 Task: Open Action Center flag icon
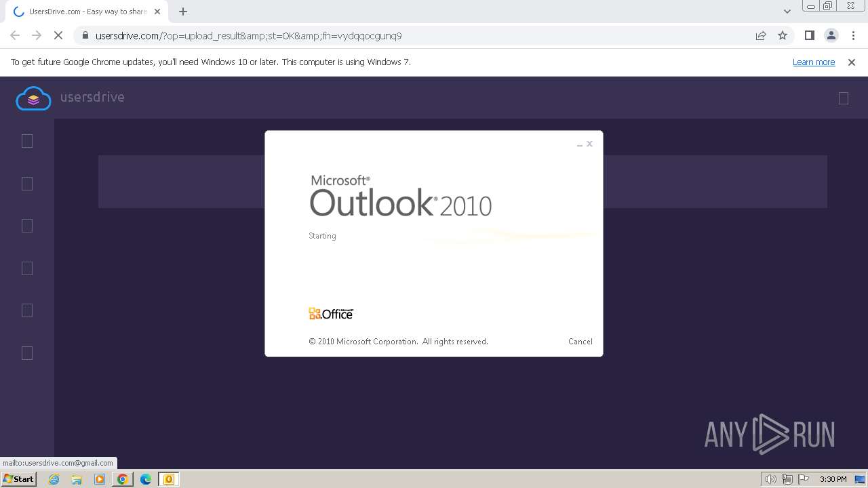[x=803, y=479]
